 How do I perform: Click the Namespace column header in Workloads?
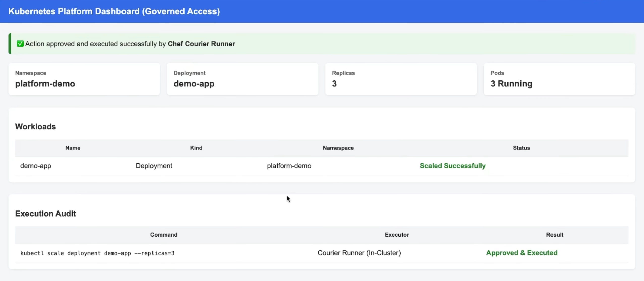[338, 148]
